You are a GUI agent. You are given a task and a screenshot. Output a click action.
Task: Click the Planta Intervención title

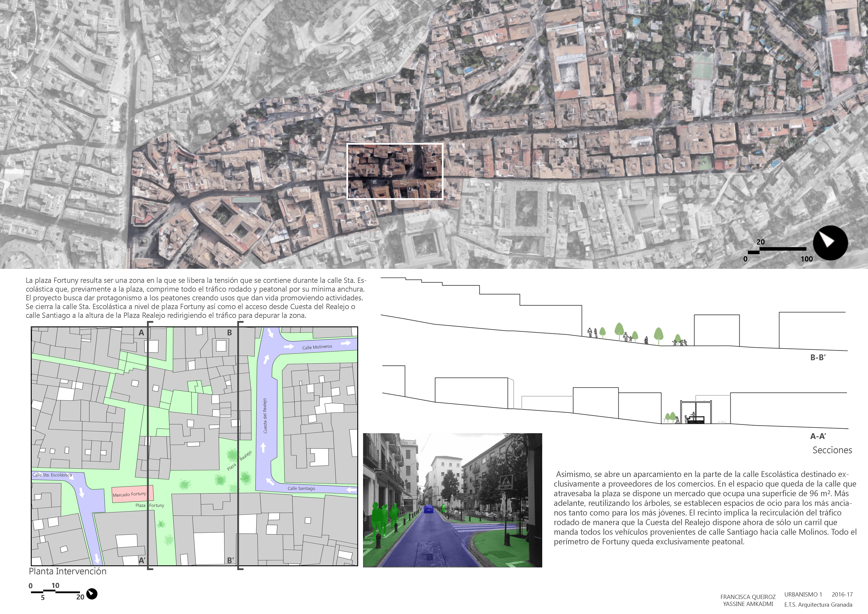[68, 571]
